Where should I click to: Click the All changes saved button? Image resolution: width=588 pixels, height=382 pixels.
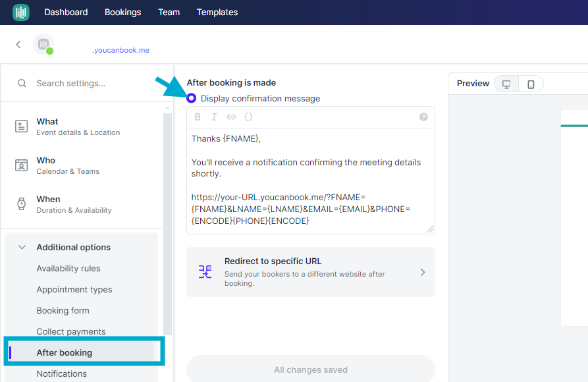click(311, 369)
